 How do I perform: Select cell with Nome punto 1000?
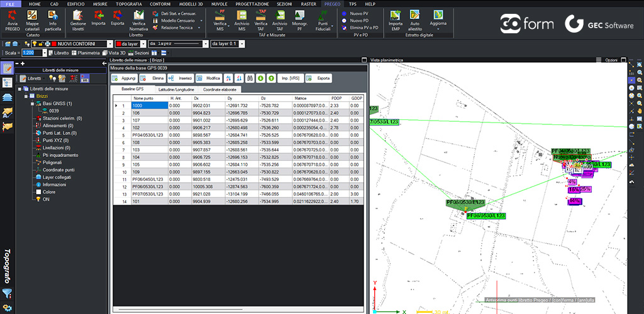[x=150, y=106]
